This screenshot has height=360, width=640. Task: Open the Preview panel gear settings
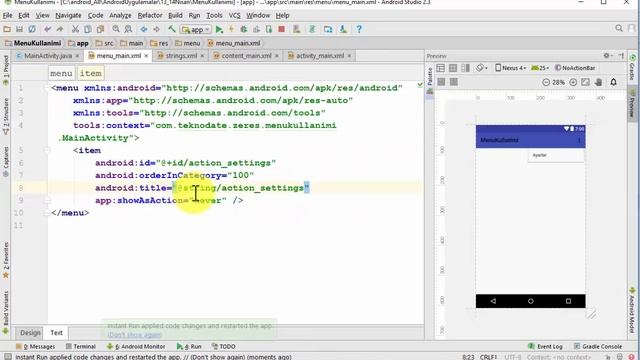point(607,56)
